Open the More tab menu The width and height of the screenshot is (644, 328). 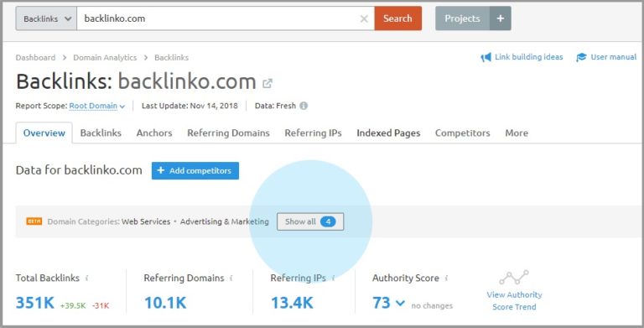tap(517, 133)
